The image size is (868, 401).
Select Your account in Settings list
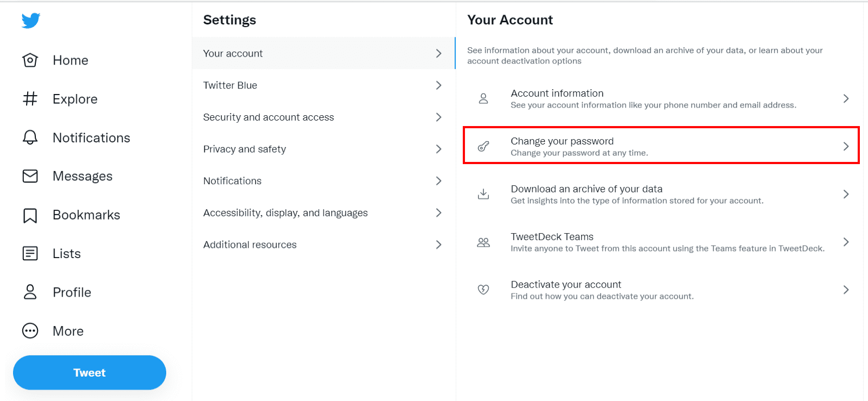coord(324,53)
